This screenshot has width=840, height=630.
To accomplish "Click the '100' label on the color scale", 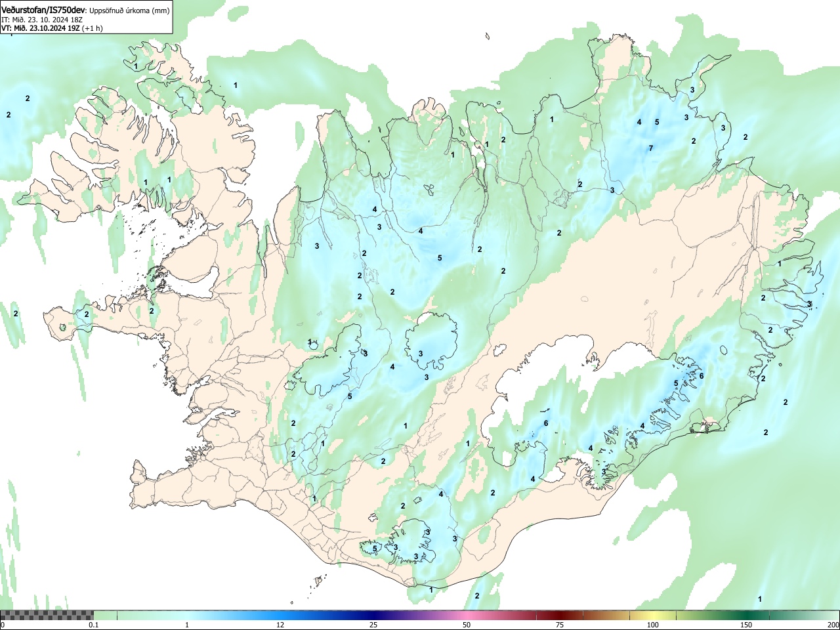I will [653, 625].
